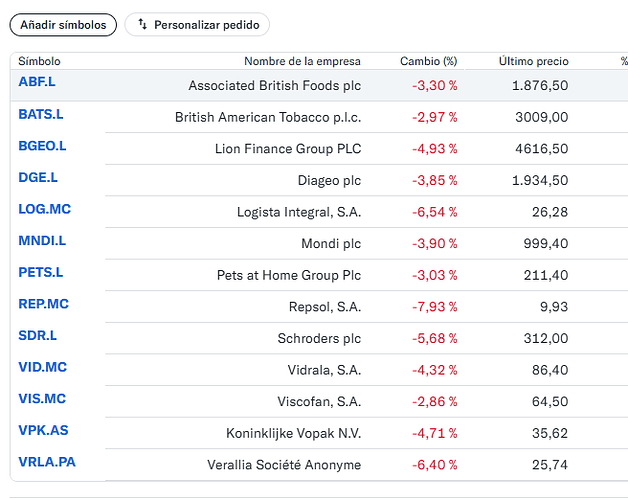Image resolution: width=628 pixels, height=500 pixels.
Task: Sort by the Símbolo column header
Action: point(39,61)
